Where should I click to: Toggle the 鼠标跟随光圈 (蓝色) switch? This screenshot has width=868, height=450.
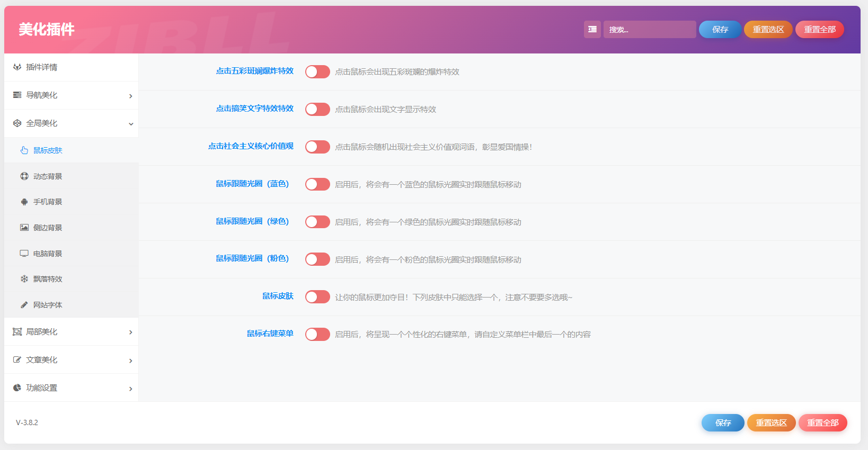[317, 184]
